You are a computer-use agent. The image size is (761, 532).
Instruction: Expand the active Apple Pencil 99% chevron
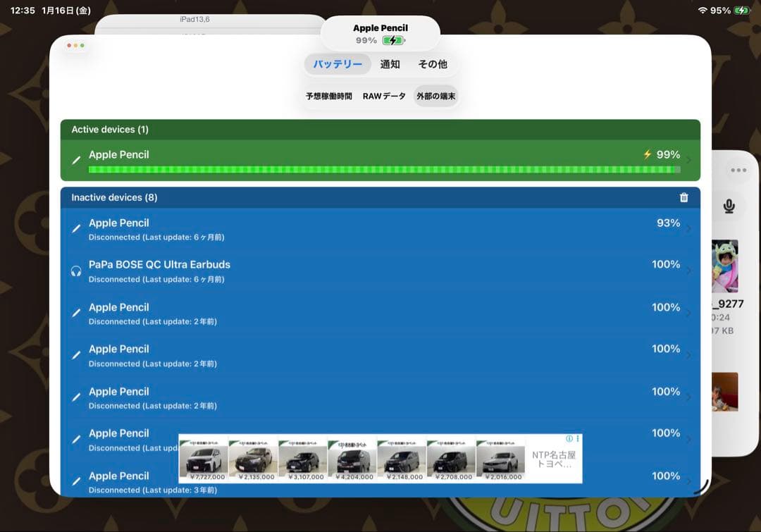pyautogui.click(x=688, y=160)
